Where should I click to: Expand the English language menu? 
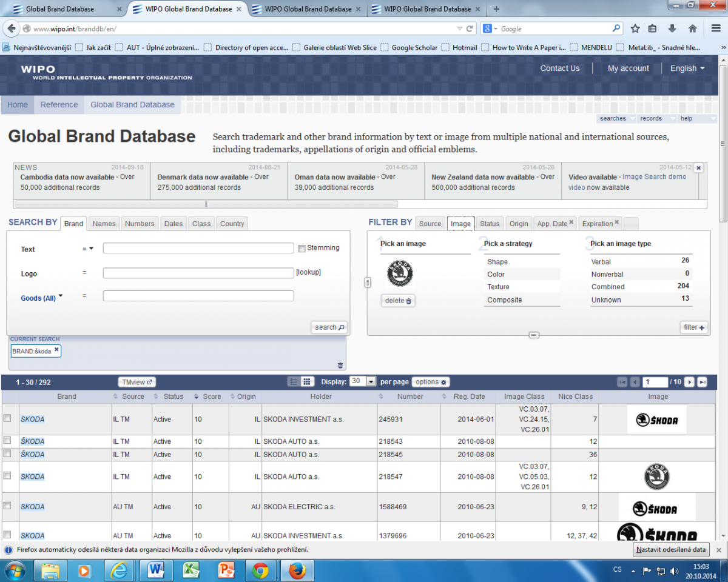(x=687, y=69)
